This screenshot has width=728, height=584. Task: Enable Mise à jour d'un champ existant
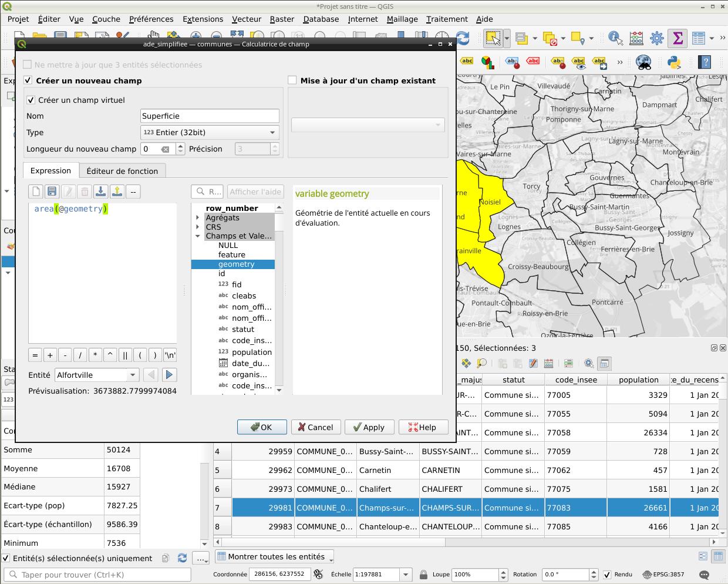pyautogui.click(x=292, y=80)
